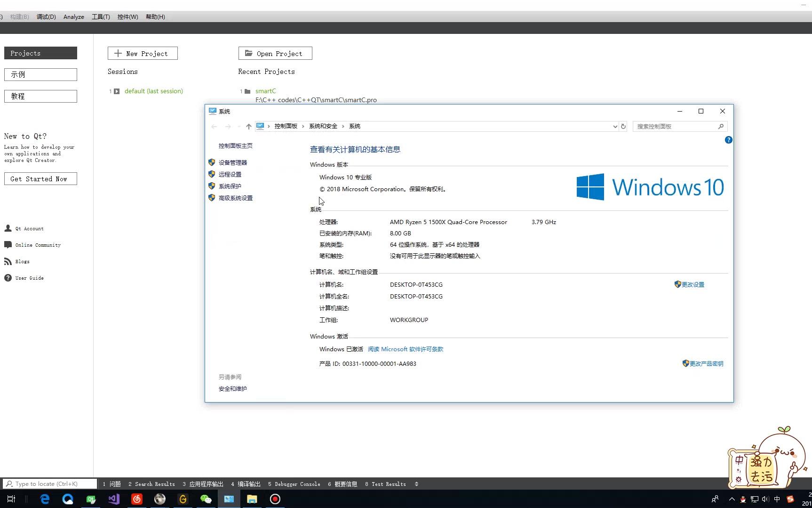Switch to 3 应用程序输出 pane
This screenshot has width=812, height=508.
(203, 484)
